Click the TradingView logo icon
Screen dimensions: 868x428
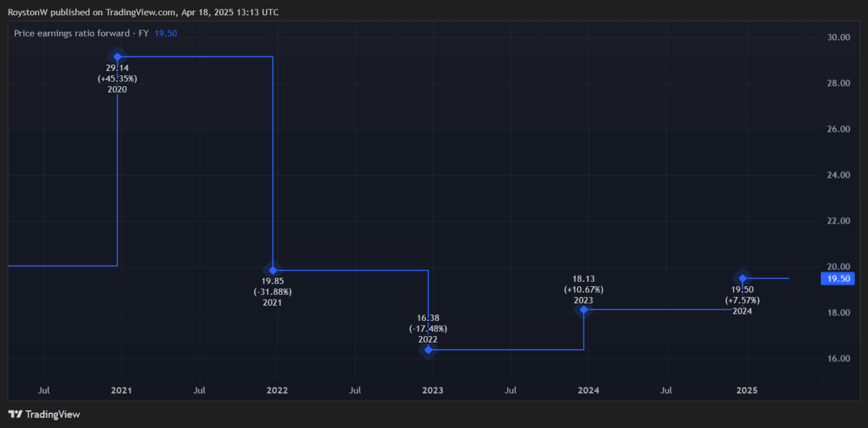click(x=14, y=414)
